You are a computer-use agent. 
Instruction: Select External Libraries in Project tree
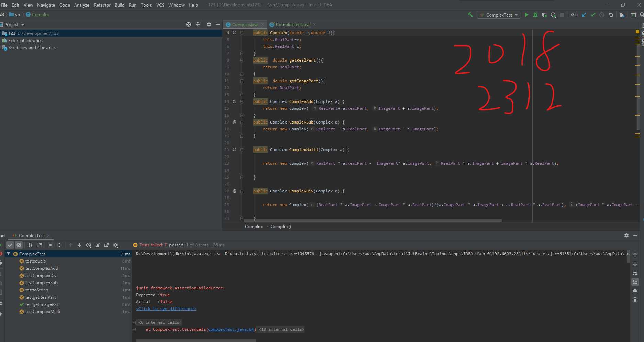25,40
